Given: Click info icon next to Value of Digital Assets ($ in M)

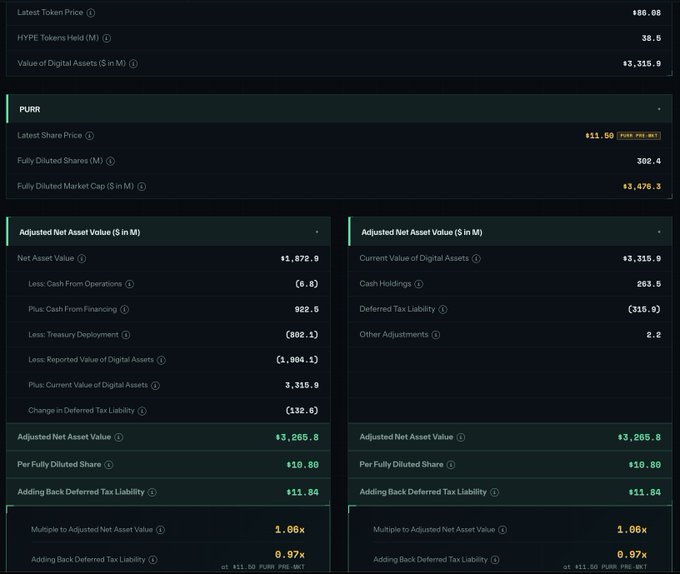Looking at the screenshot, I should click(134, 64).
